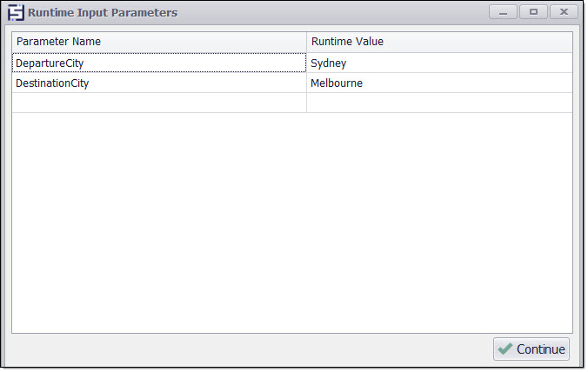Click the Runtime Value column header
This screenshot has width=588, height=372.
click(439, 42)
